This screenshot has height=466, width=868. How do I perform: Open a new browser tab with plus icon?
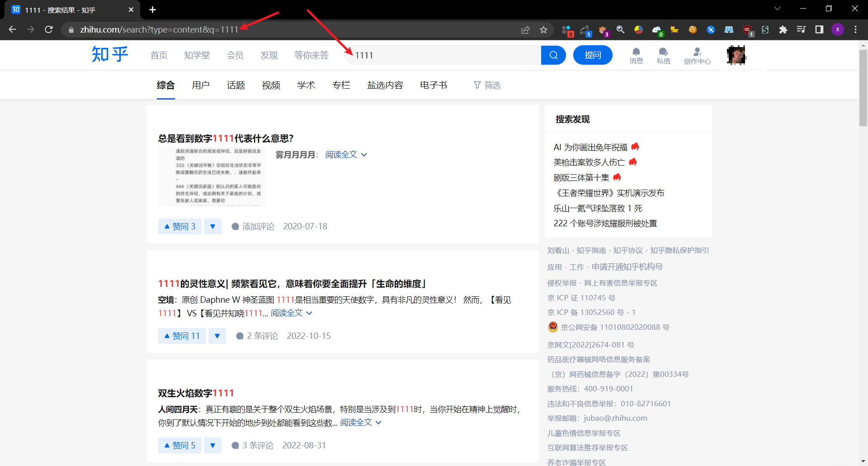pyautogui.click(x=152, y=10)
